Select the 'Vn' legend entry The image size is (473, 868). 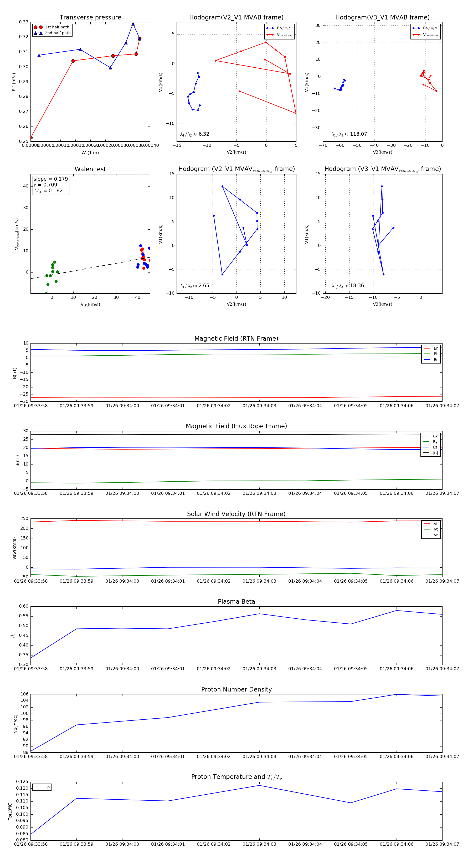click(x=431, y=535)
